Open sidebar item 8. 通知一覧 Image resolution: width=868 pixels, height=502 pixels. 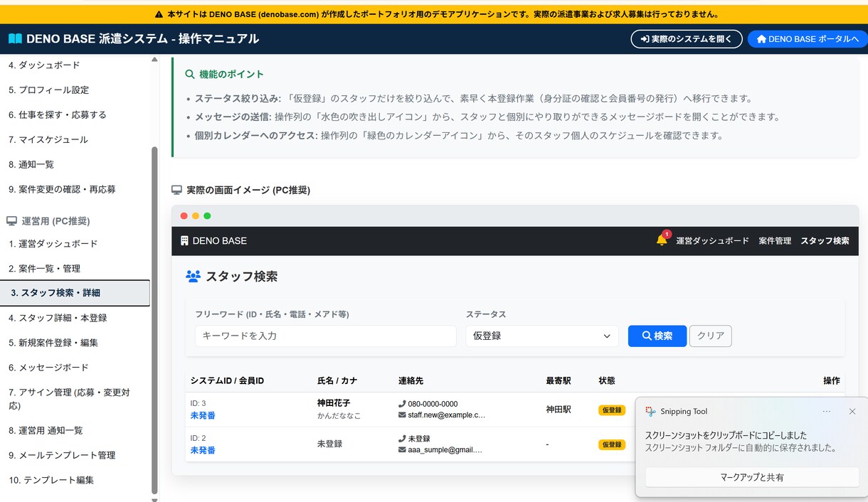click(75, 164)
